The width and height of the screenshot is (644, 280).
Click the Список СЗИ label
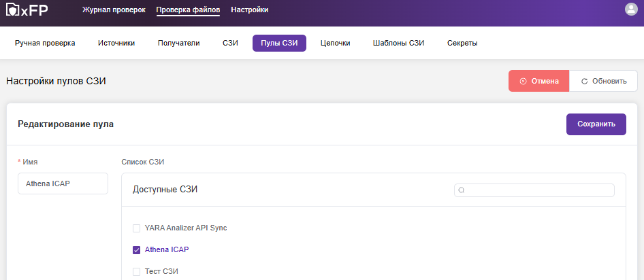pyautogui.click(x=143, y=162)
